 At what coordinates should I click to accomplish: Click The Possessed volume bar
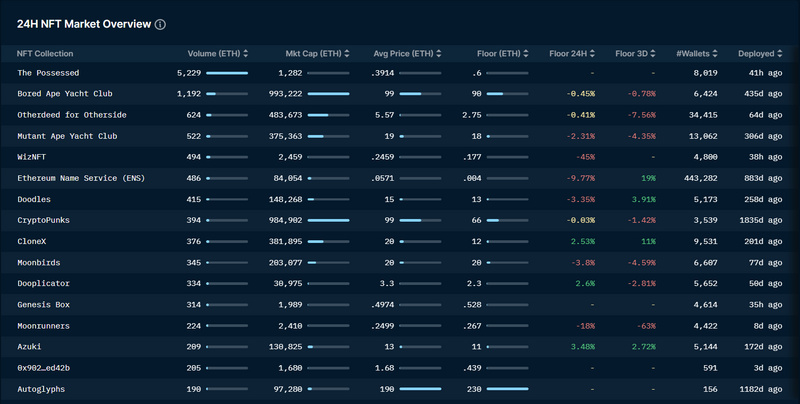point(227,73)
